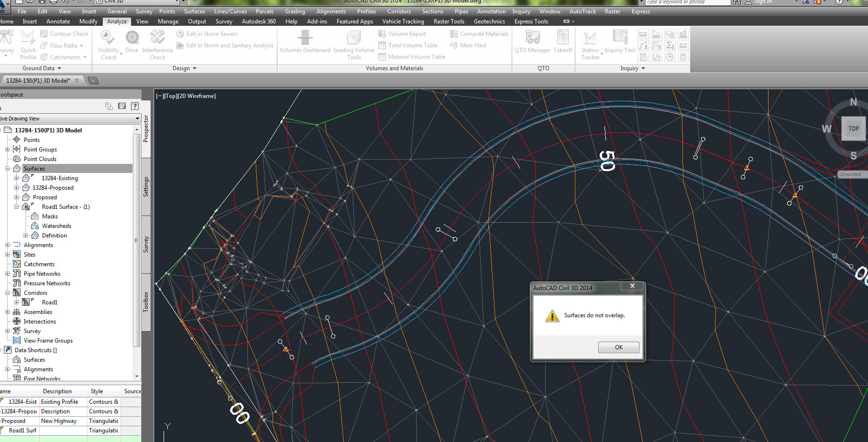Image resolution: width=868 pixels, height=442 pixels.
Task: Collapse the Surfaces tree node
Action: pos(7,169)
